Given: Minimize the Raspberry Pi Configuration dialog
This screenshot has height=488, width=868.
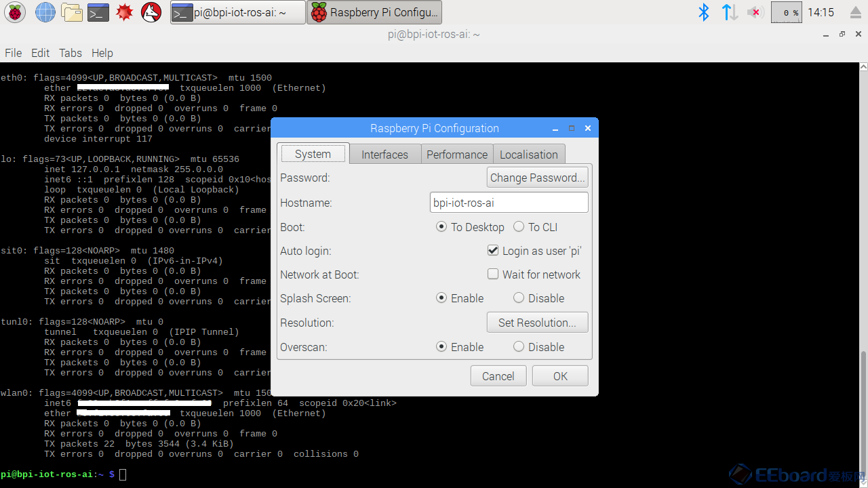Looking at the screenshot, I should pos(556,128).
